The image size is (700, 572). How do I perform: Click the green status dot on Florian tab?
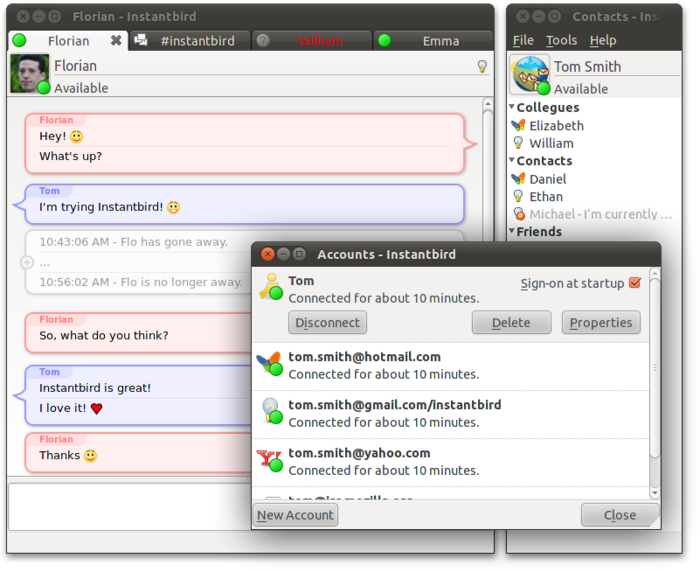(x=19, y=41)
